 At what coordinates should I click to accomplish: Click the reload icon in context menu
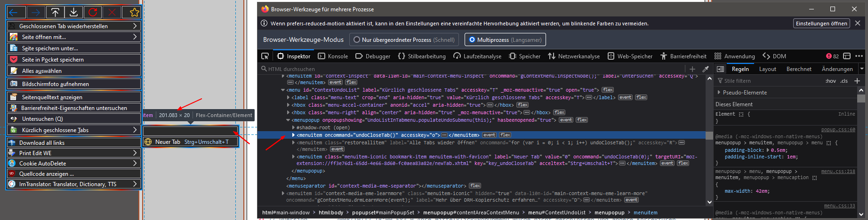[93, 13]
